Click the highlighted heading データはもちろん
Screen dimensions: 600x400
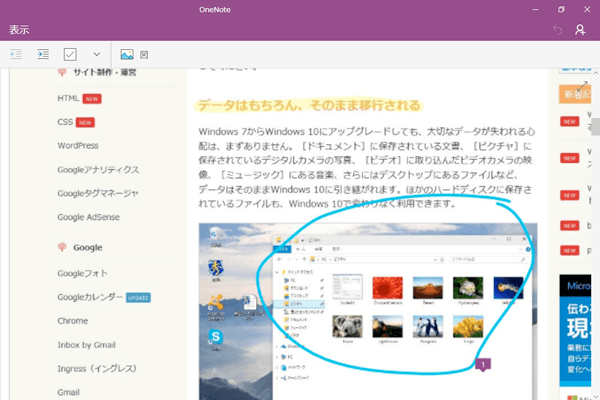point(309,105)
